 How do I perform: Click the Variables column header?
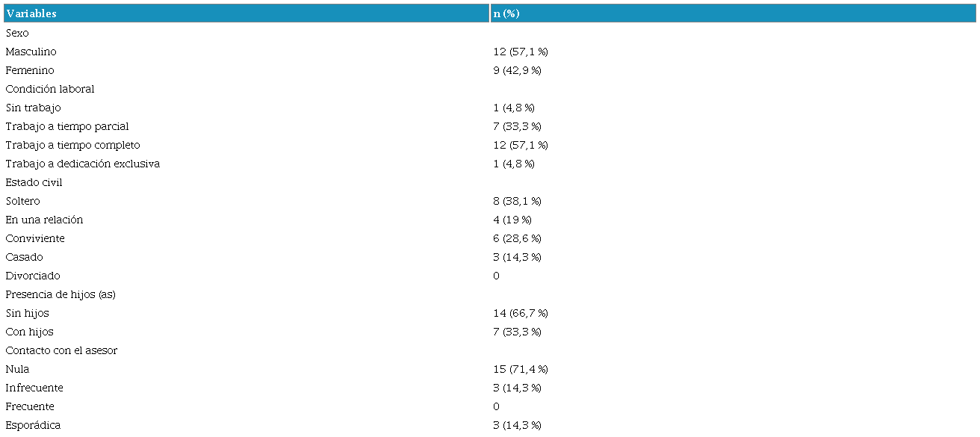31,13
